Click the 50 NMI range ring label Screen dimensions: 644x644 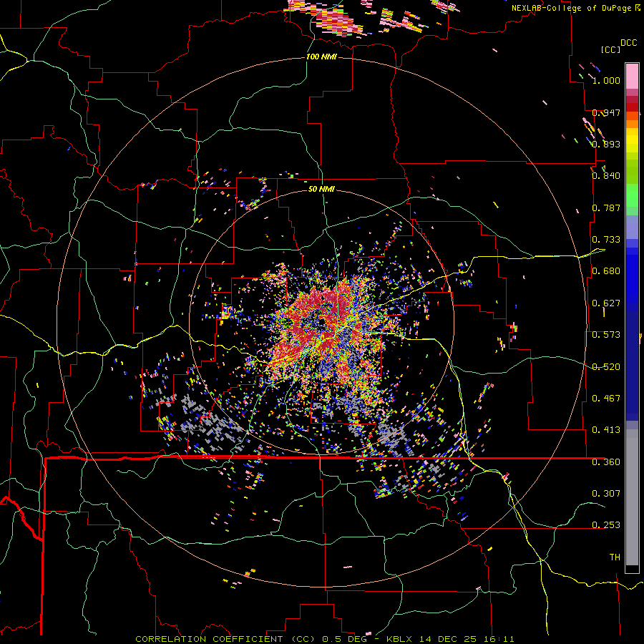[321, 190]
